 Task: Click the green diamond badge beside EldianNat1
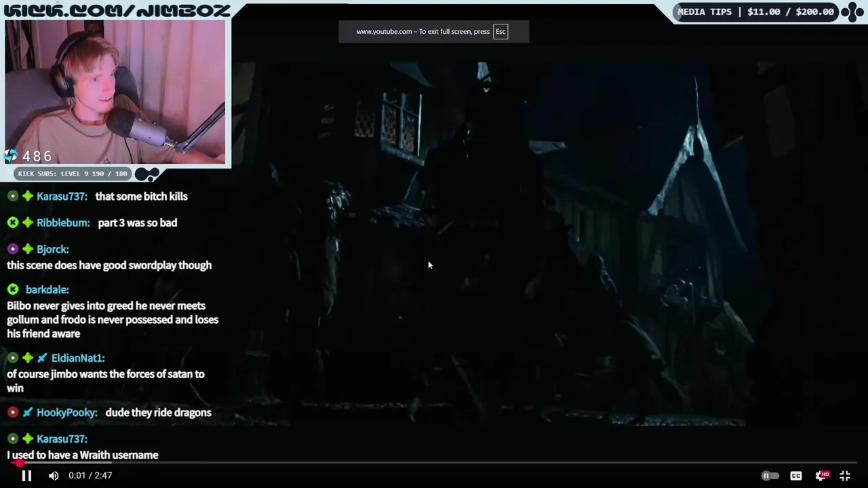28,358
